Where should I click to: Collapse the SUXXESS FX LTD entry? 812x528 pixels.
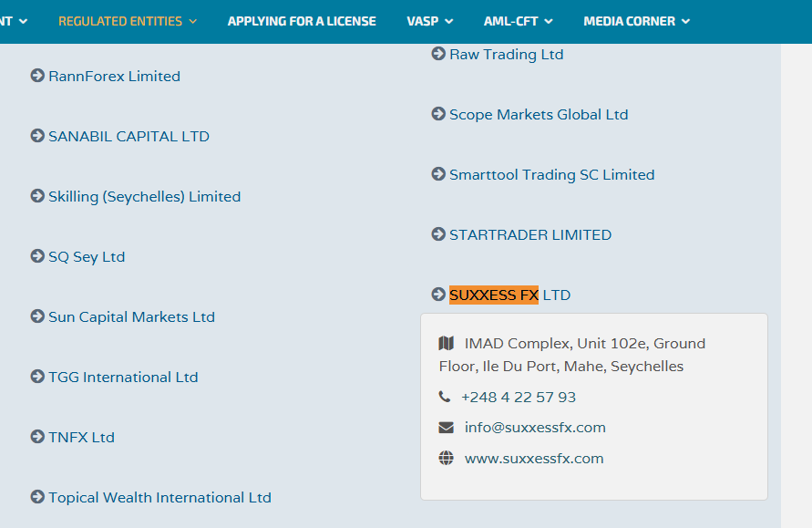(x=510, y=295)
